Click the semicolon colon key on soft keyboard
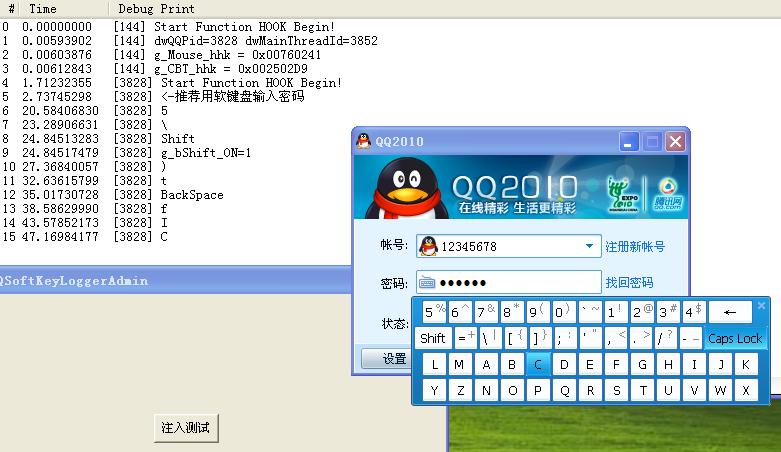Image resolution: width=781 pixels, height=452 pixels. (x=565, y=338)
